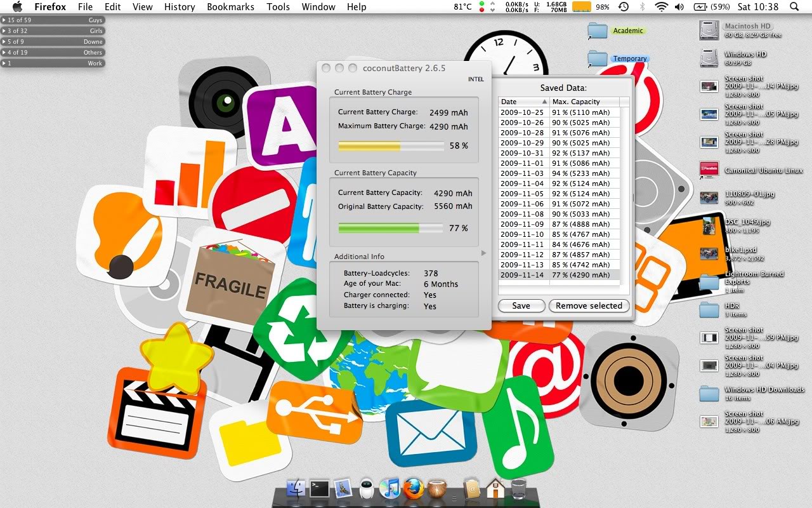The height and width of the screenshot is (508, 812).
Task: Switch to Firefox in the dock
Action: 413,488
